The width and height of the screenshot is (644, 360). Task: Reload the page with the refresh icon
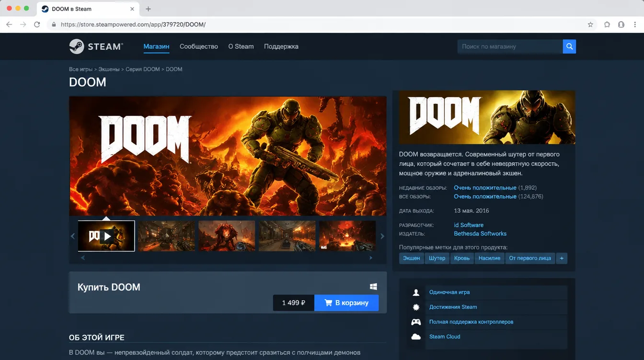[37, 24]
